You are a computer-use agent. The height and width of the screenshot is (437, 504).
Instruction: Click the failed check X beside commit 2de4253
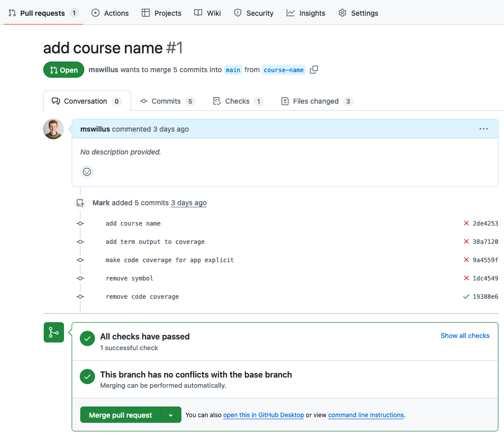(x=466, y=223)
